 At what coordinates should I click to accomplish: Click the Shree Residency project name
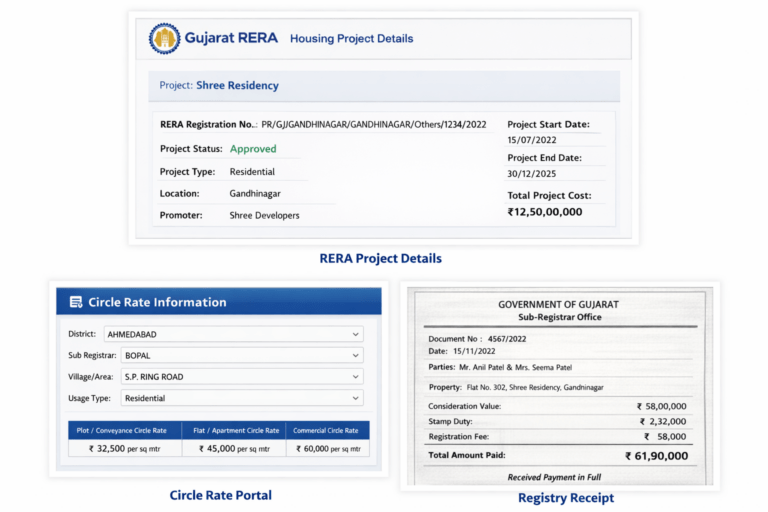pyautogui.click(x=237, y=85)
